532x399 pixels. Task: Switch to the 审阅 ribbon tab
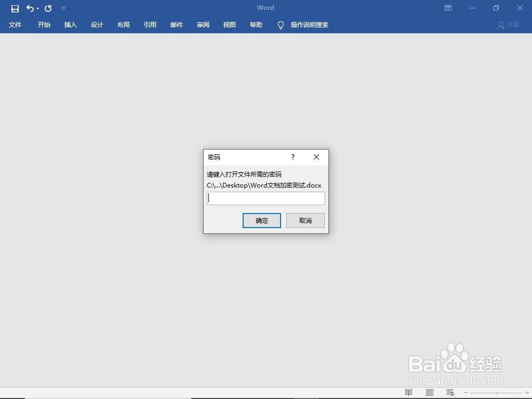click(203, 24)
